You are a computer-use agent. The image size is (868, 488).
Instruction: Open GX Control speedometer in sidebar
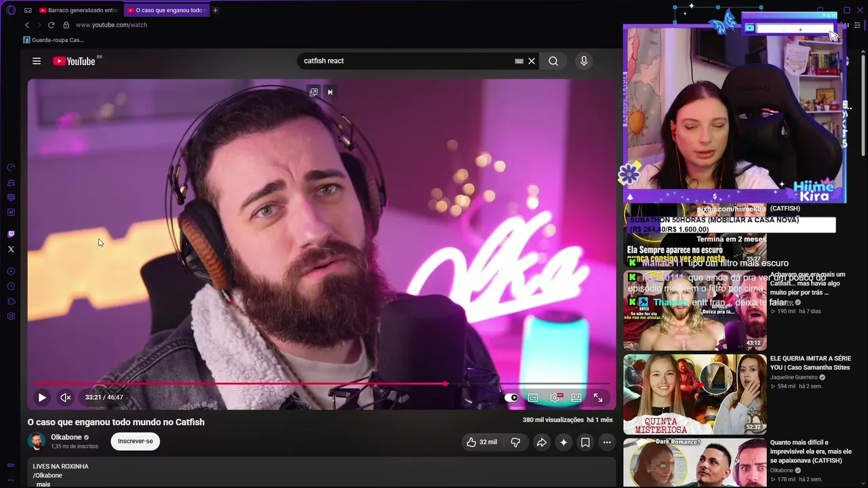pos(11,167)
